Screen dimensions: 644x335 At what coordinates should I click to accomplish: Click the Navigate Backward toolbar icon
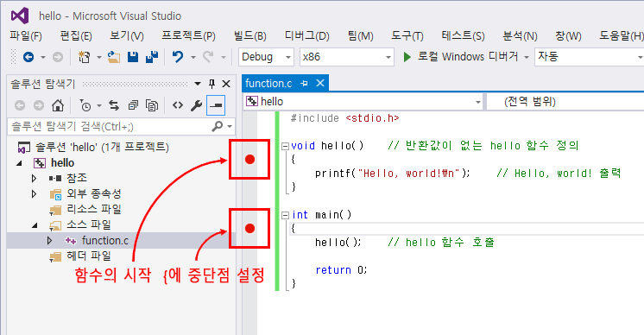point(28,57)
